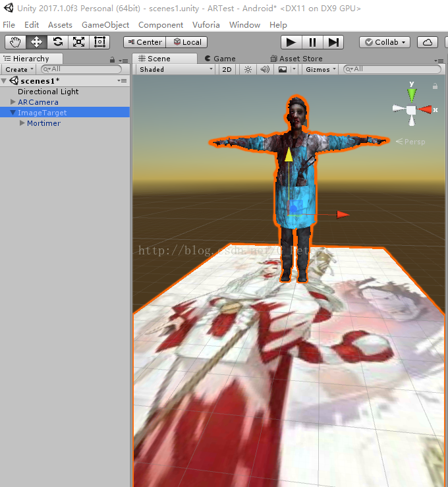448x487 pixels.
Task: Toggle handle rotation Local button
Action: click(186, 42)
